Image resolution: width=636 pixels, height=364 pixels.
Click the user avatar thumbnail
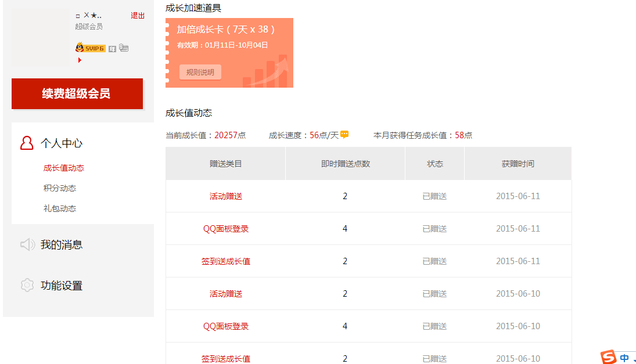(40, 38)
